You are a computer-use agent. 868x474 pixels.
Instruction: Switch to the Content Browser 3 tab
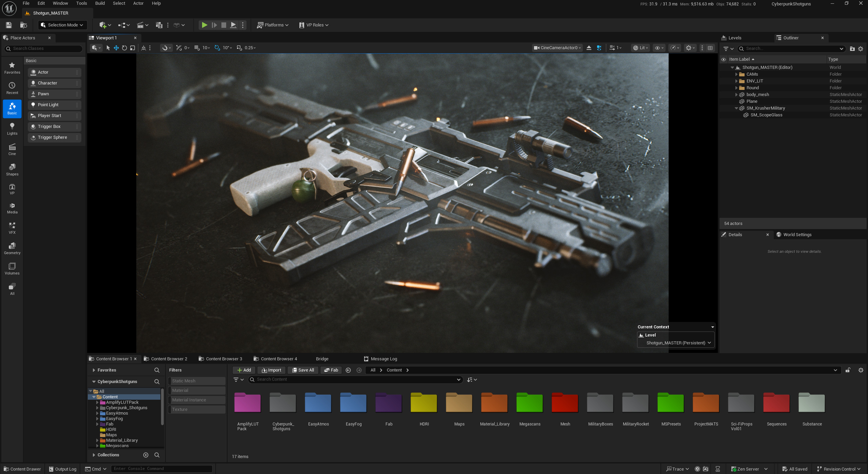tap(220, 359)
